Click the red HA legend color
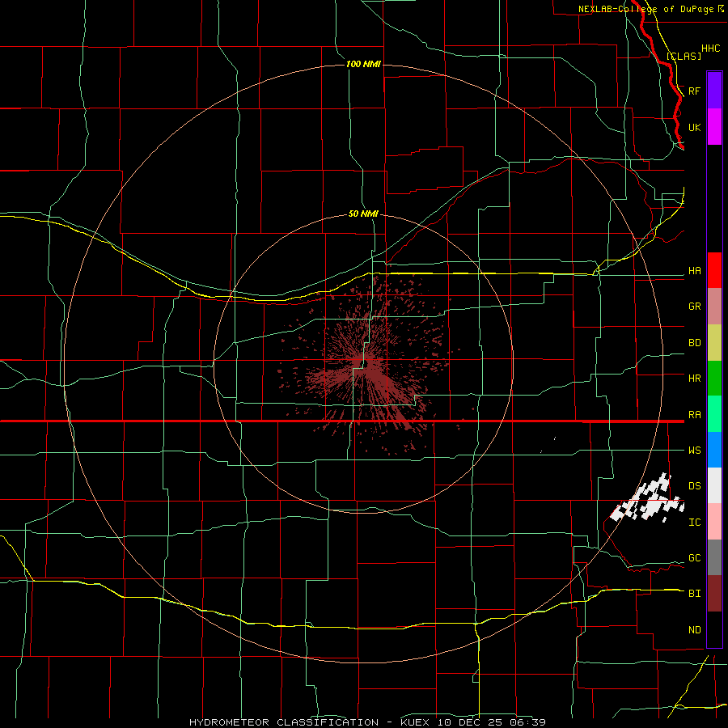Screen dimensions: 728x728 pyautogui.click(x=714, y=270)
